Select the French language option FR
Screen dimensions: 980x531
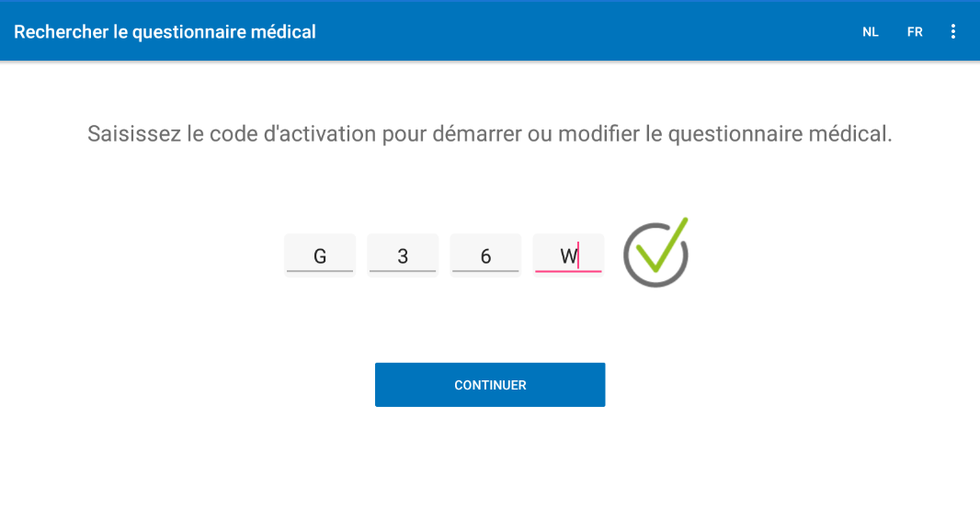coord(914,30)
